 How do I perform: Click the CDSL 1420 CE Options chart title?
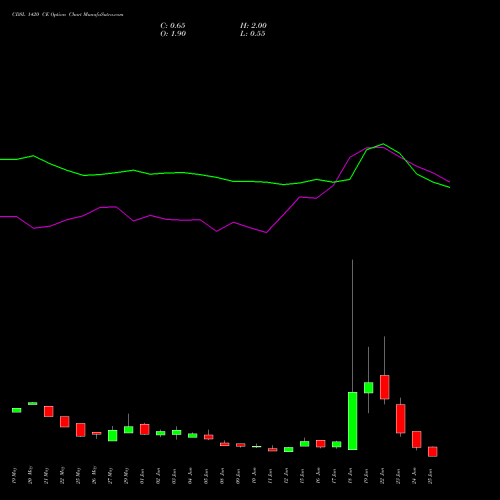(x=68, y=15)
